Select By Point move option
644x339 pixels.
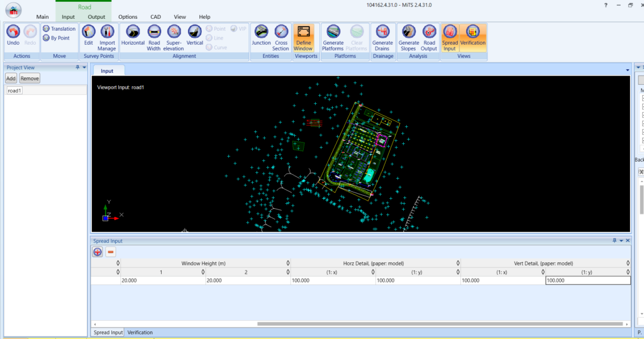click(56, 38)
